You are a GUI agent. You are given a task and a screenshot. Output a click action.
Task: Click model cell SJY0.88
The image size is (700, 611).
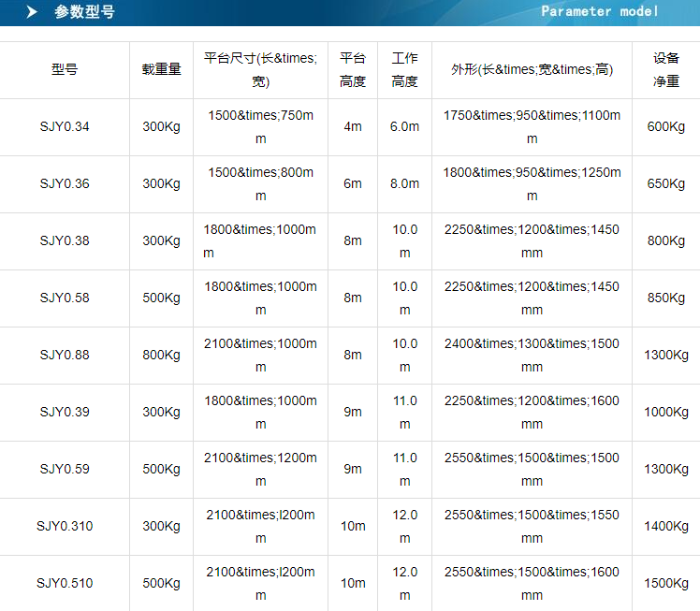click(x=65, y=356)
